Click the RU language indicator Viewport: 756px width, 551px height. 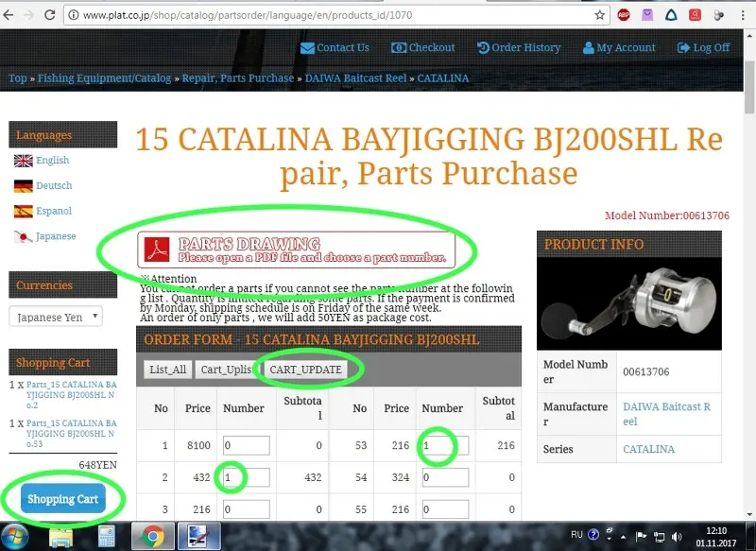click(576, 535)
